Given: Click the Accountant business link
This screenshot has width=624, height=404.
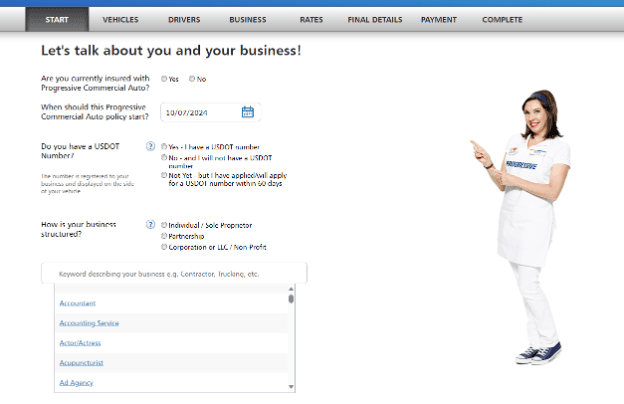Looking at the screenshot, I should (77, 303).
